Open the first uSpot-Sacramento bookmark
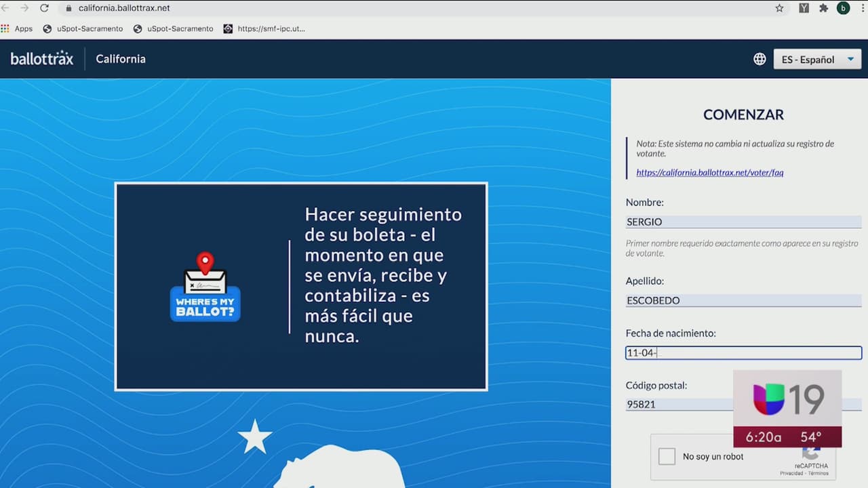 [83, 28]
